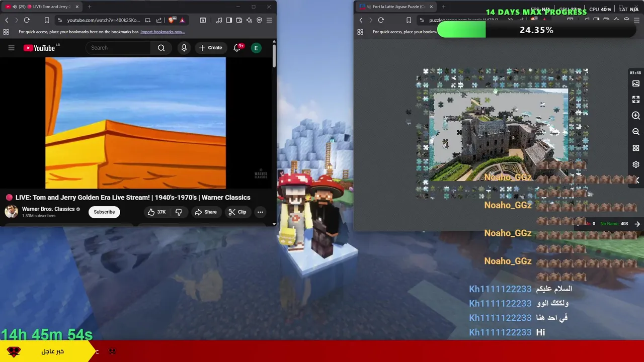Screen dimensions: 644x362
Task: Open Warner Bros. Classics channel name
Action: tap(48, 209)
